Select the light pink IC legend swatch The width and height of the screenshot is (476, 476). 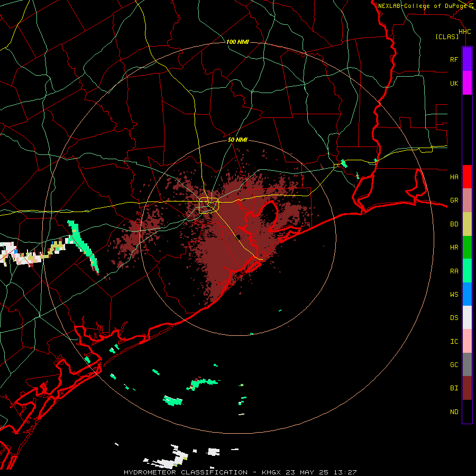tap(467, 341)
